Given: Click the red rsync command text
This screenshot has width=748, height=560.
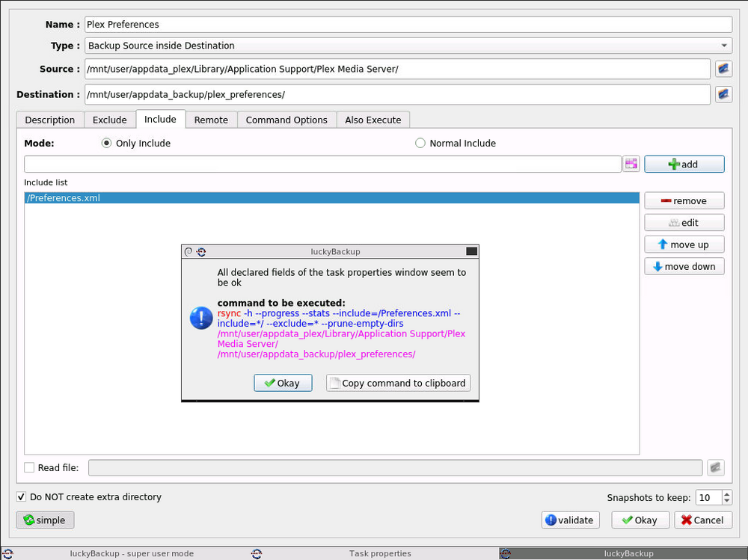Looking at the screenshot, I should (229, 313).
